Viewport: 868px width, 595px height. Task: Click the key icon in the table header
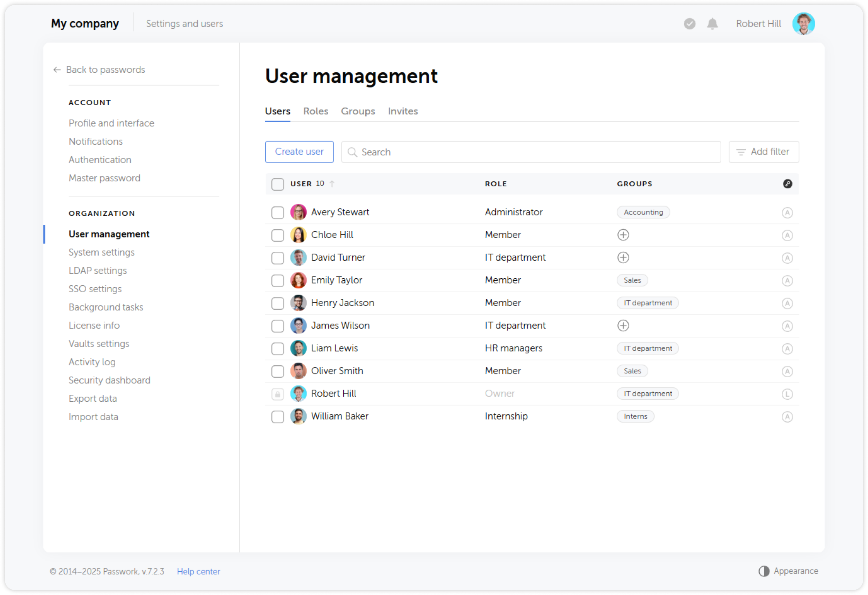[x=788, y=184]
